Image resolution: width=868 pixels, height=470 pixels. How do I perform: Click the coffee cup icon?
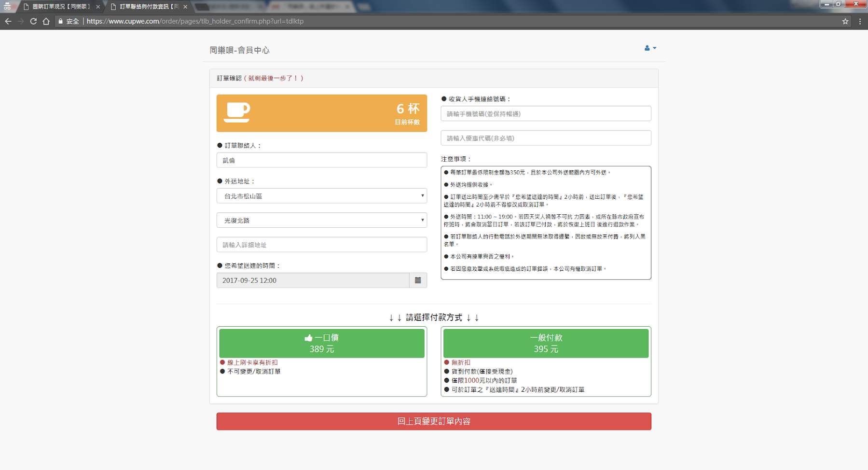point(237,112)
